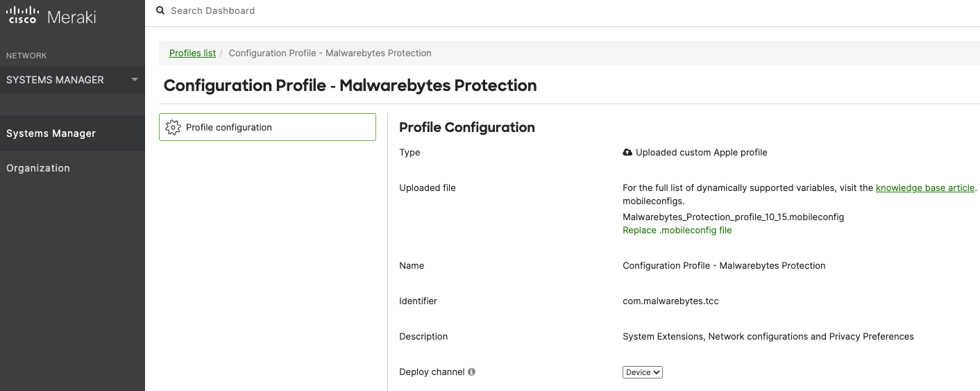Open the Deploy channel Device dropdown

(643, 372)
